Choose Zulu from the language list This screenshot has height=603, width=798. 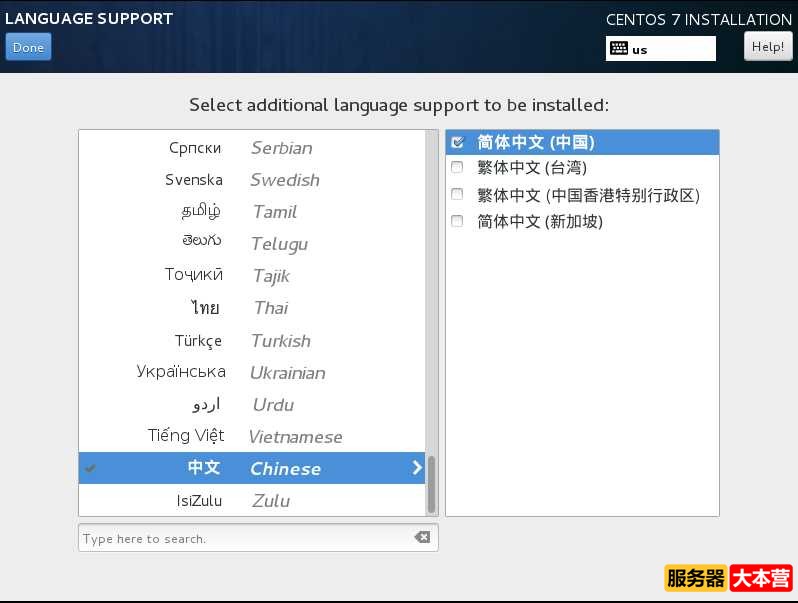tap(252, 500)
